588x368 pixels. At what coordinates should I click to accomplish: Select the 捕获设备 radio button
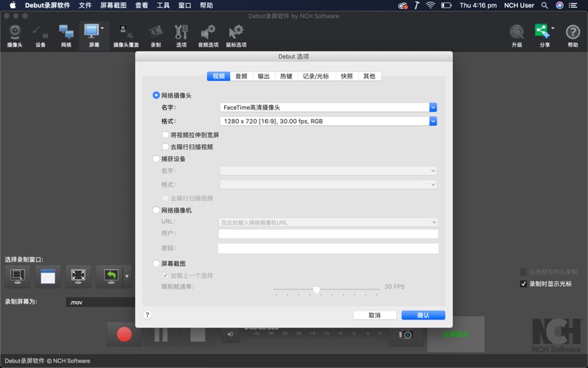tap(157, 159)
